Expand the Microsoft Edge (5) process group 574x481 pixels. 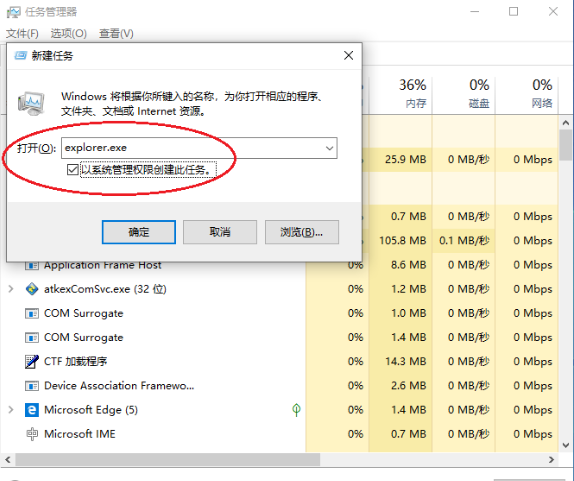tap(11, 410)
